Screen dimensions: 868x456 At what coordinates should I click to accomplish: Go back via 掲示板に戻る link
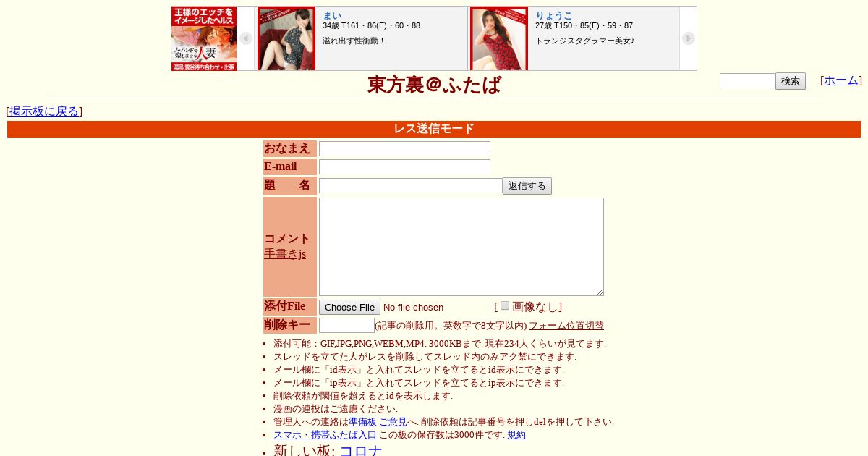tap(44, 111)
